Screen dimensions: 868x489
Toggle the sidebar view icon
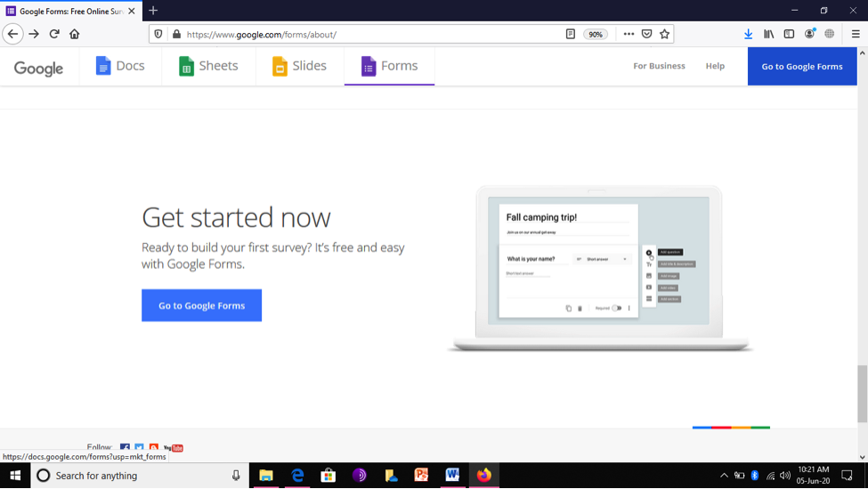point(789,35)
